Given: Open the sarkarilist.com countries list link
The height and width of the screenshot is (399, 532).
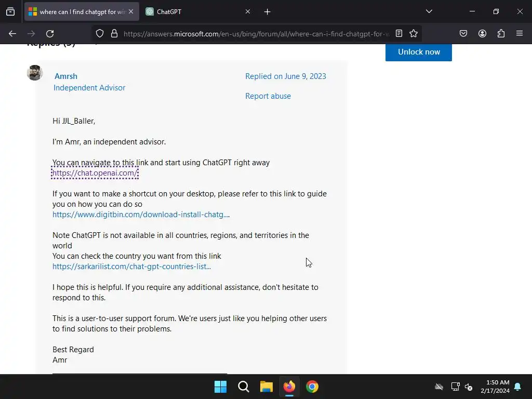Looking at the screenshot, I should [131, 267].
